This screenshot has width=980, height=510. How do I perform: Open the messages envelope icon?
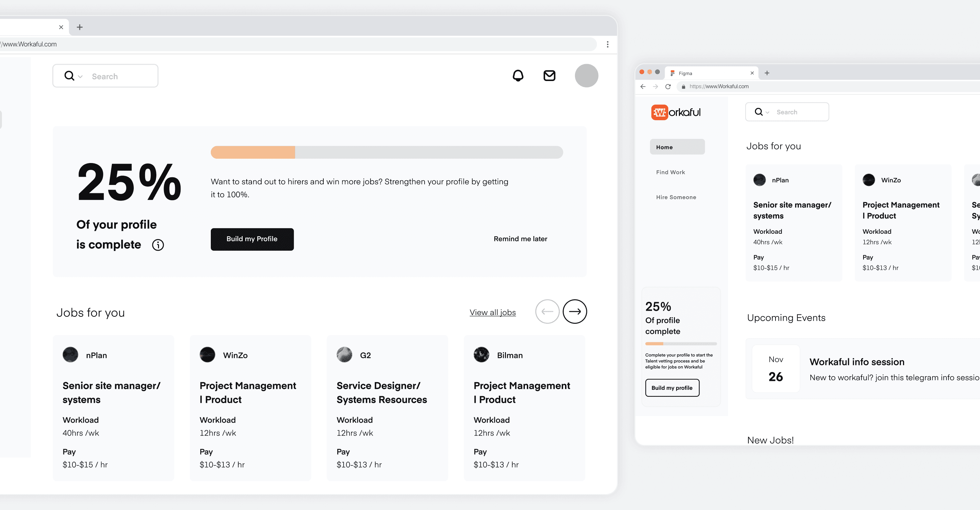click(x=549, y=75)
